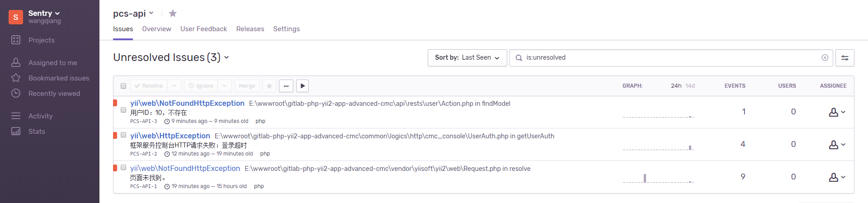Bookmark selected issues with star button
The image size is (868, 203).
pyautogui.click(x=269, y=86)
